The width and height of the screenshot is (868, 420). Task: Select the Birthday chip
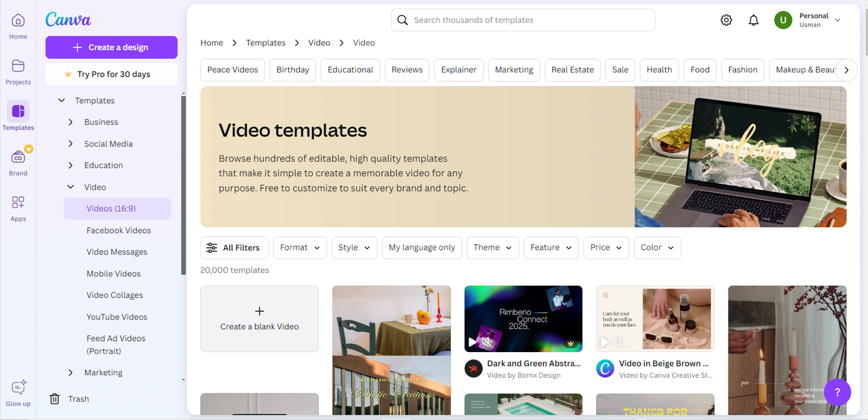[x=293, y=70]
